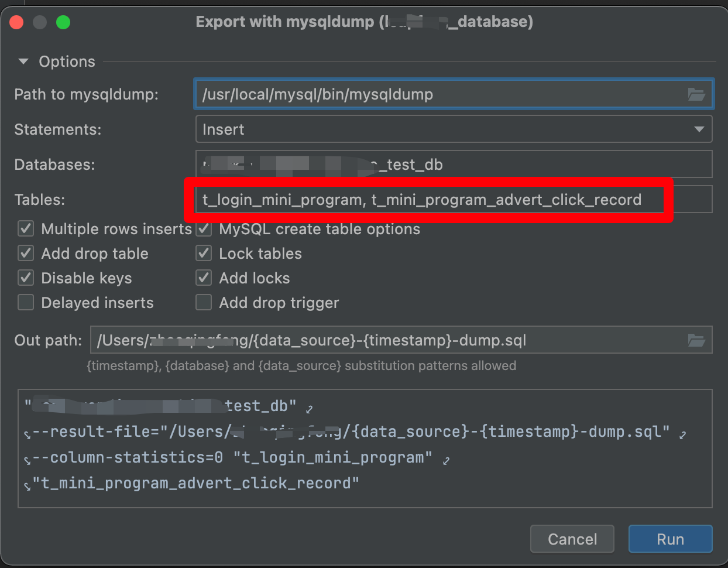Screen dimensions: 728x568
Task: Disable the Add locks option
Action: click(204, 278)
